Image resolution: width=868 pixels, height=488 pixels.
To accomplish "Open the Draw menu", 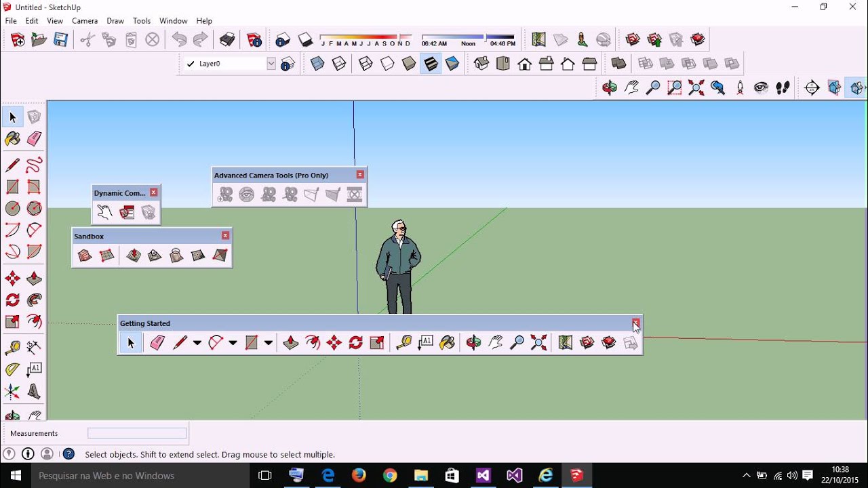I will 115,21.
